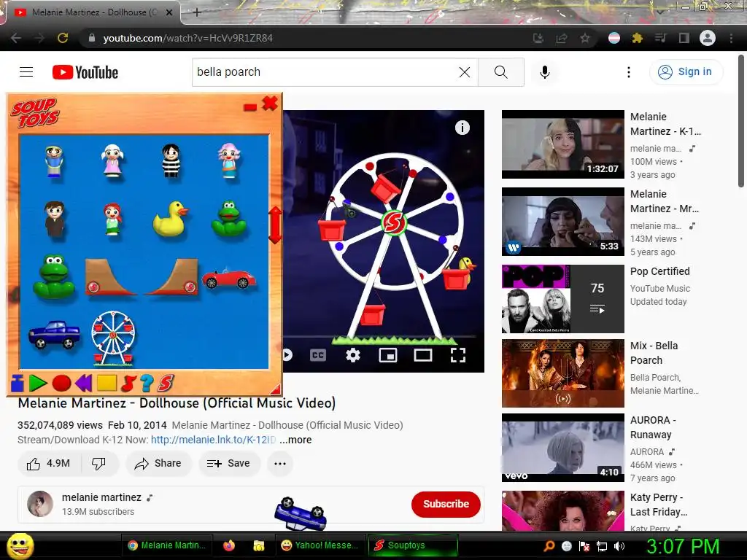Open YouTube settings three-dot menu
The height and width of the screenshot is (560, 747).
(x=629, y=72)
